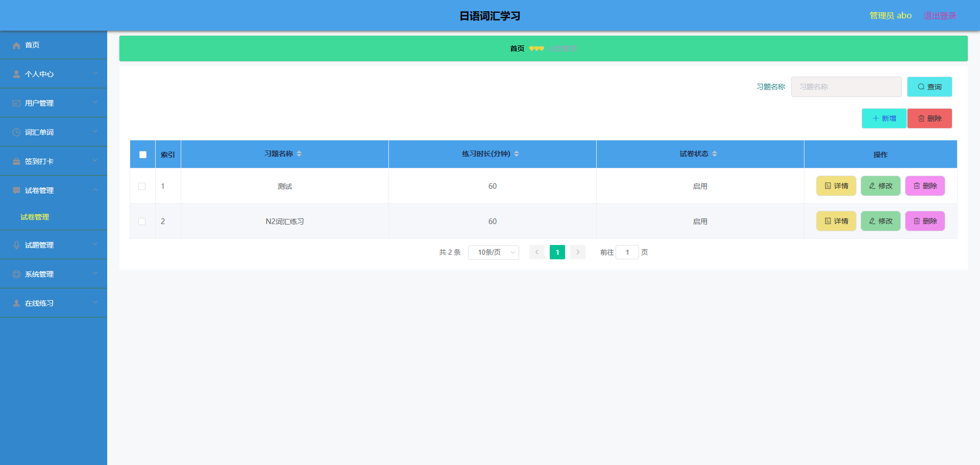Image resolution: width=980 pixels, height=465 pixels.
Task: Open 系统管理 sidebar menu item
Action: pyautogui.click(x=54, y=275)
